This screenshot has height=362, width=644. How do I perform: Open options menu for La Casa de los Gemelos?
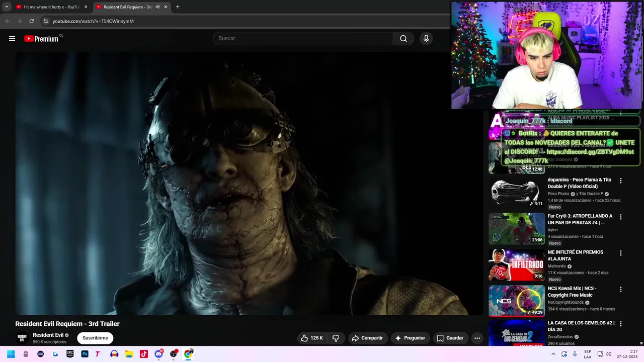point(621,323)
